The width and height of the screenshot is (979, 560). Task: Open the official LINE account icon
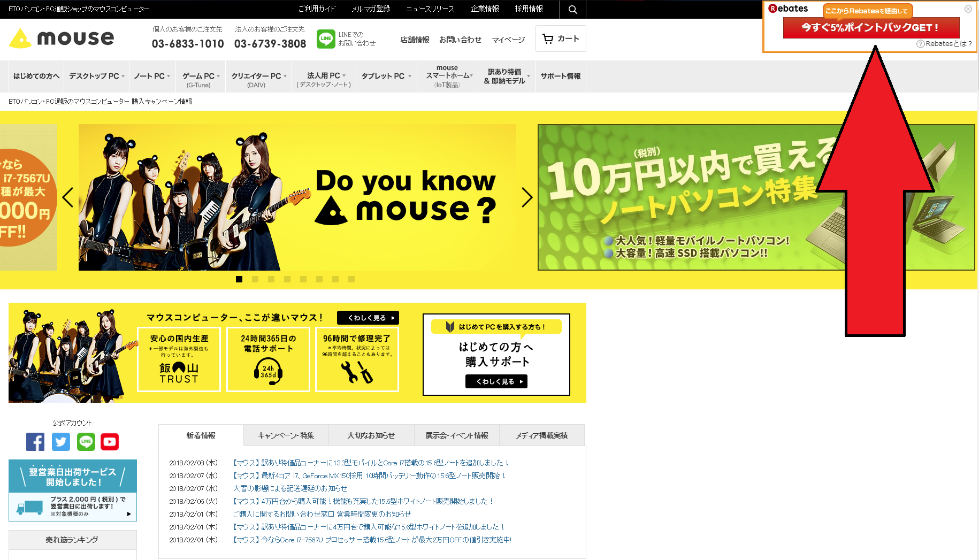click(x=86, y=442)
